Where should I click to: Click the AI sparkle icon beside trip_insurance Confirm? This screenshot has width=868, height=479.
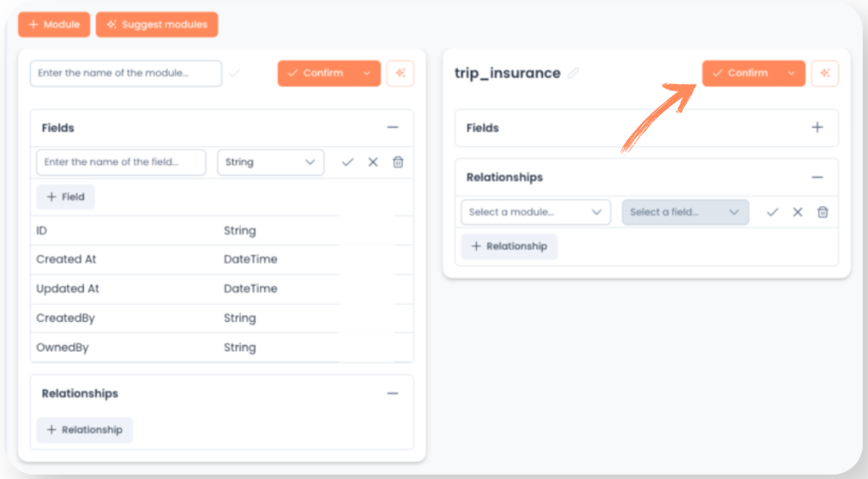825,73
